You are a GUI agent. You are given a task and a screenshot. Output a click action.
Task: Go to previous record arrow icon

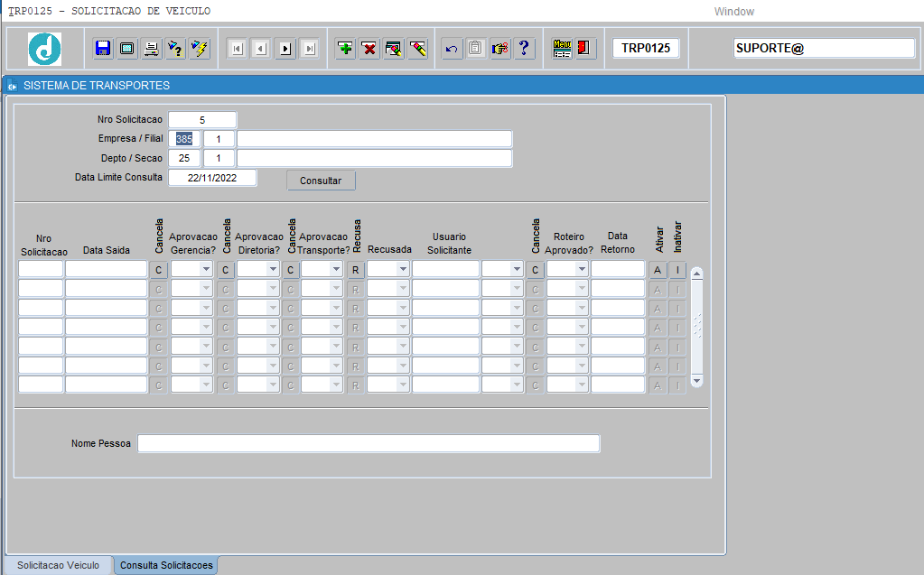click(261, 49)
